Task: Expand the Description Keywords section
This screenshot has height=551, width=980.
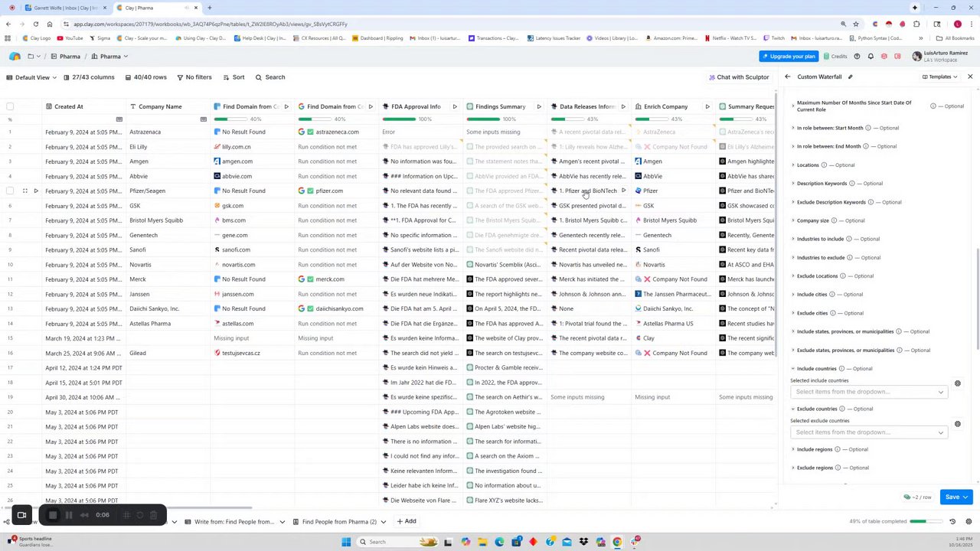Action: pos(792,184)
